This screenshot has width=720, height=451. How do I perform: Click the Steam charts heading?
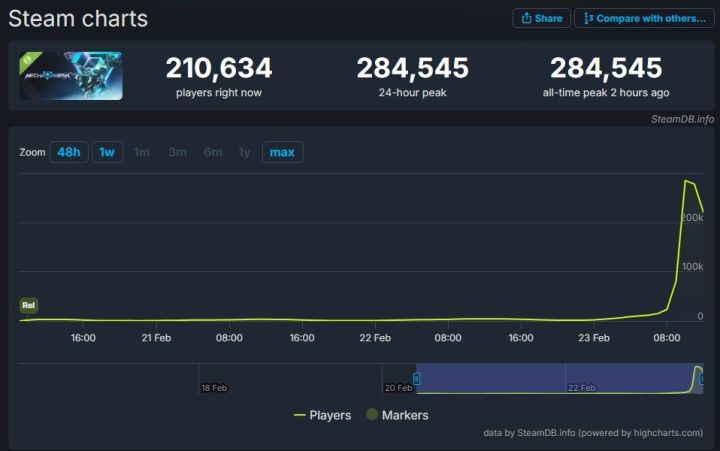[x=78, y=19]
